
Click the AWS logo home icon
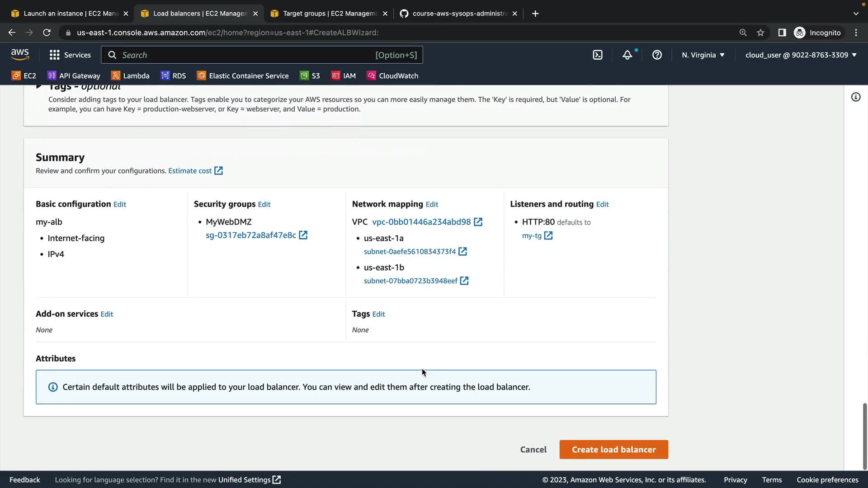pos(20,55)
